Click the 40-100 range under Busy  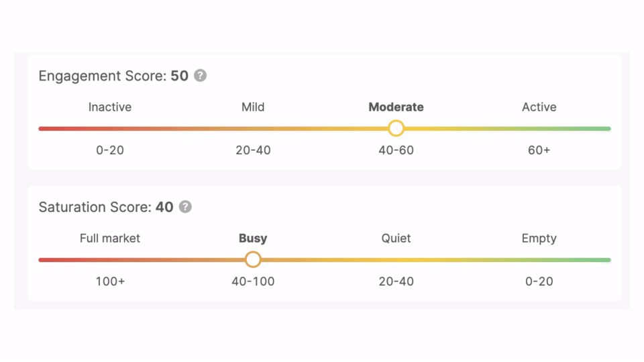[253, 282]
